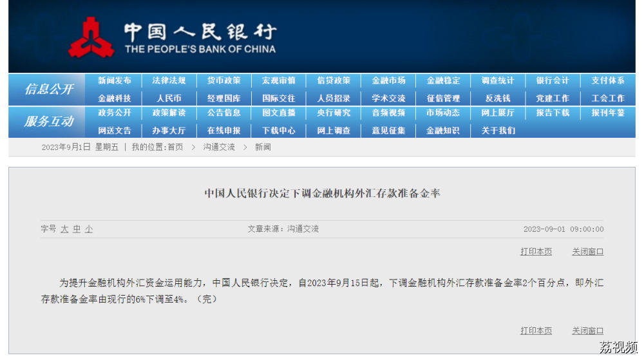644x360 pixels.
Task: Open 金融市场 section
Action: (388, 81)
